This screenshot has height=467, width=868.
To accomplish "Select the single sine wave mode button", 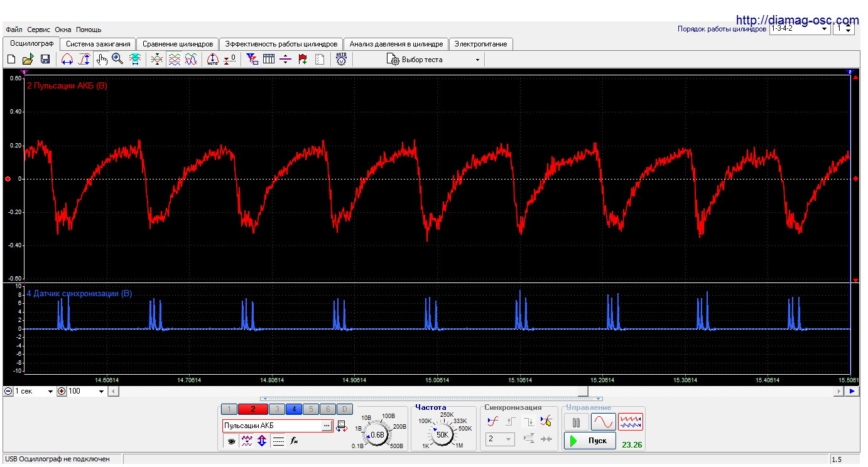I will pyautogui.click(x=603, y=422).
